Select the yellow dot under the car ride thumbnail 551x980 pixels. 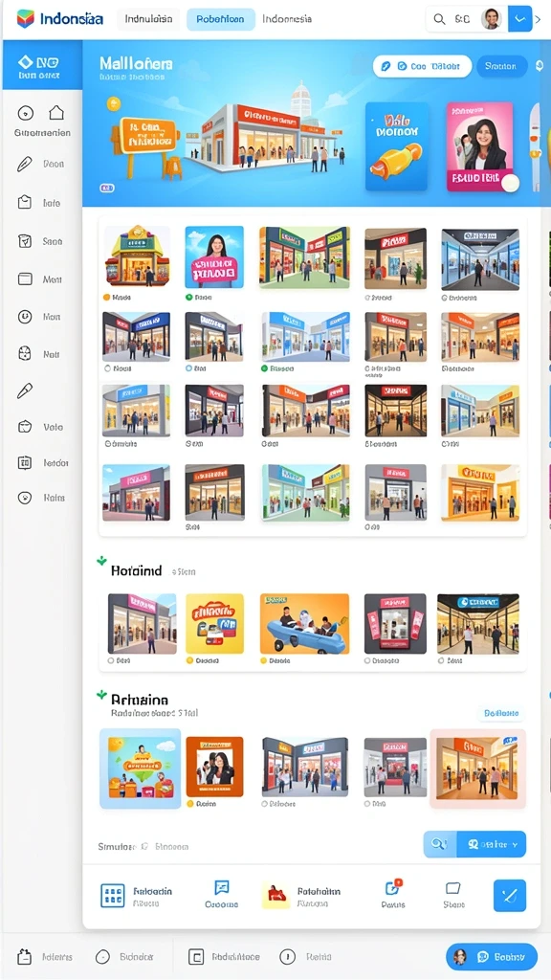point(264,660)
